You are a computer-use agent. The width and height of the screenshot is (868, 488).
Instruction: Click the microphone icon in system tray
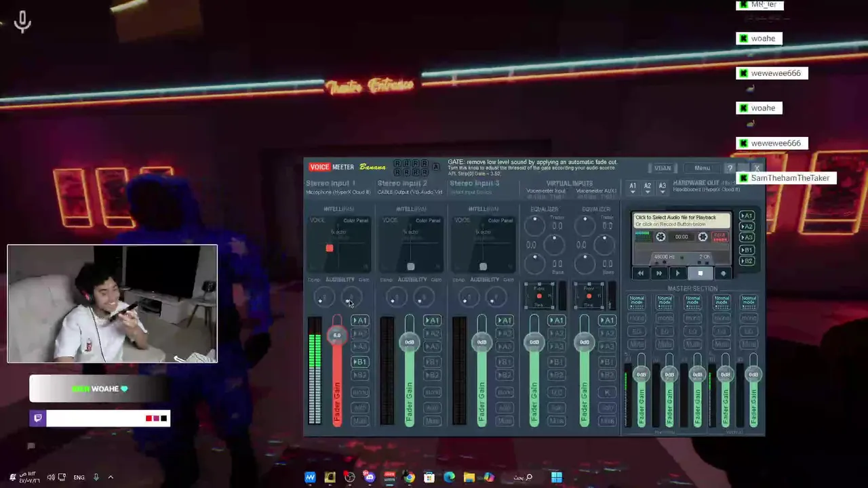[96, 477]
